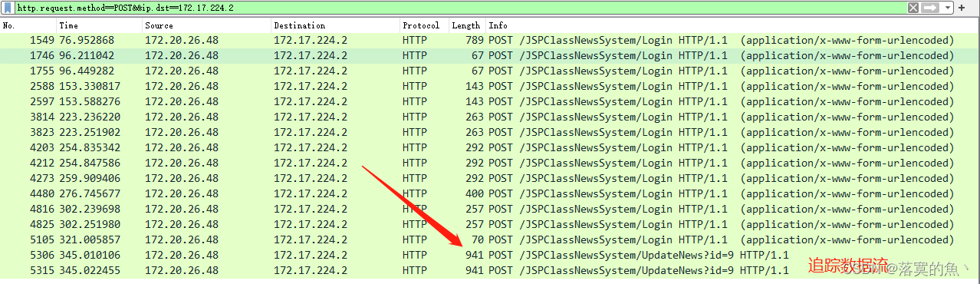Sort by the Protocol column header
980x284 pixels.
pos(424,25)
